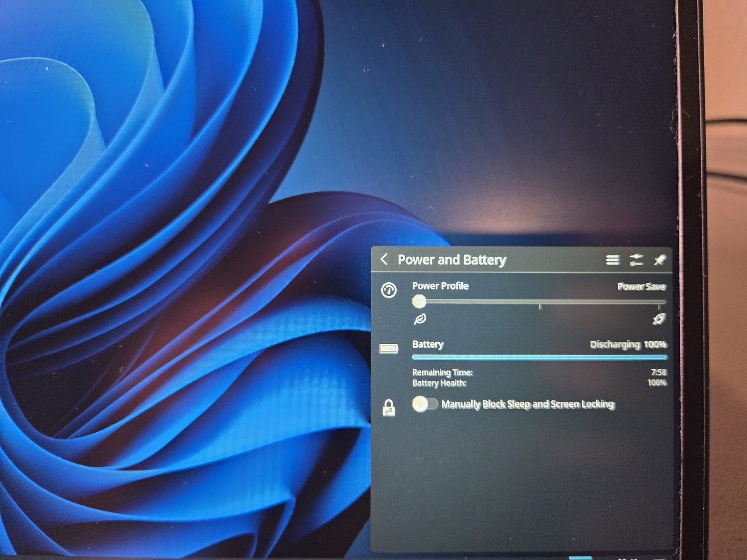The height and width of the screenshot is (560, 747).
Task: Click the battery icon beside Battery label
Action: (x=388, y=349)
